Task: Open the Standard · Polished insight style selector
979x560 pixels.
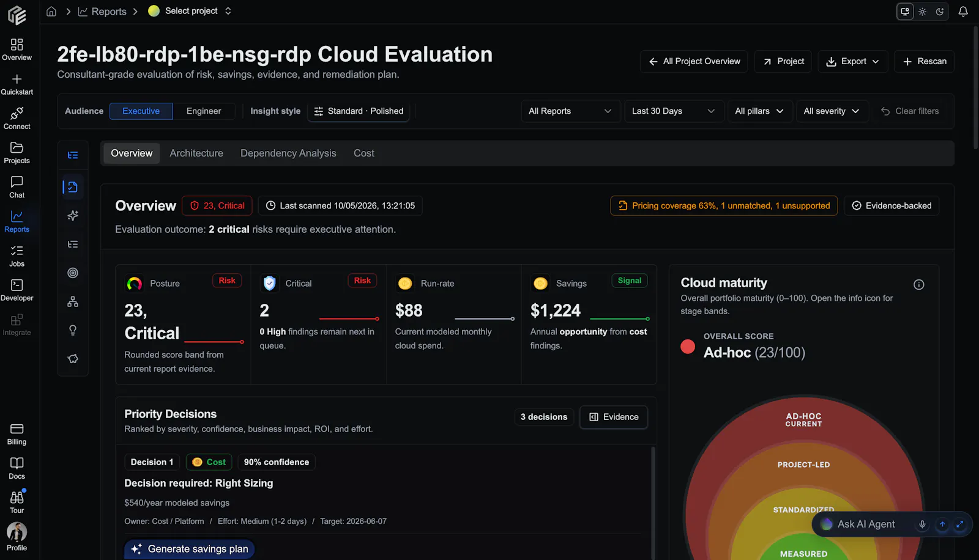Action: point(359,111)
